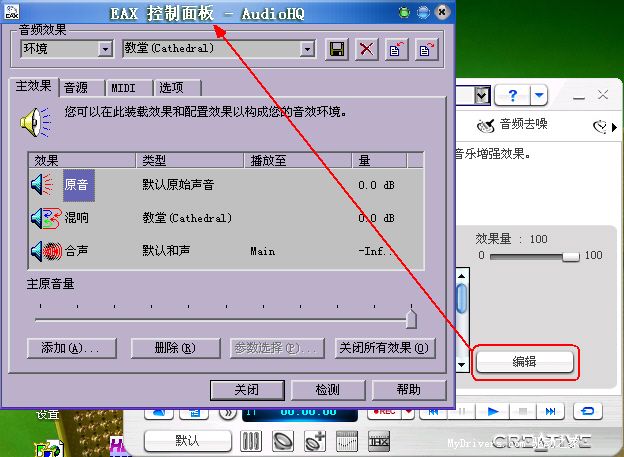Click the 播放至 column header
This screenshot has width=624, height=457.
[x=298, y=160]
